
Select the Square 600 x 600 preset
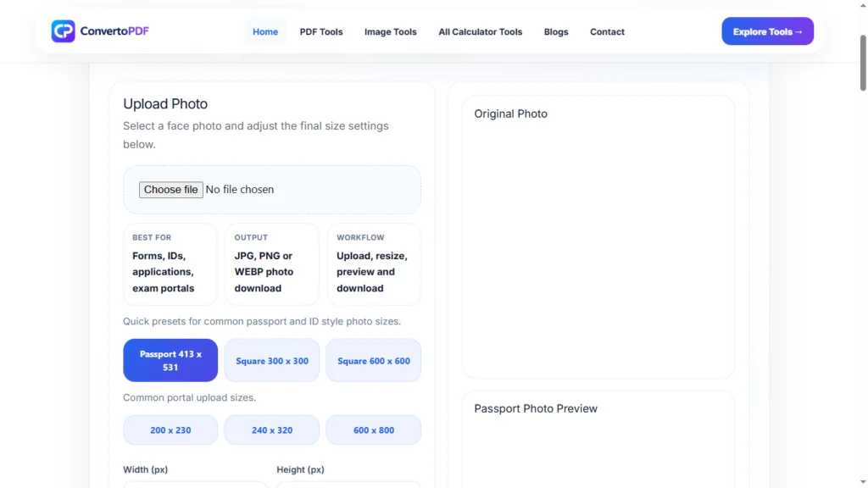(374, 360)
